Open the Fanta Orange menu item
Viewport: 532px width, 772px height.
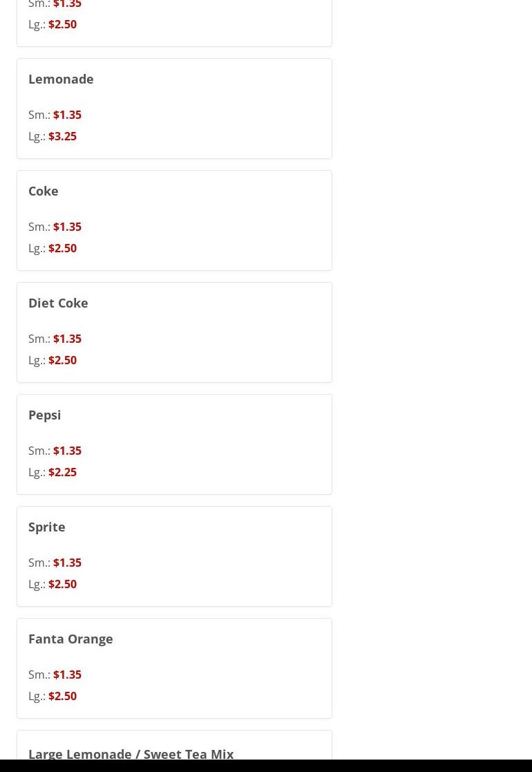[x=70, y=639]
